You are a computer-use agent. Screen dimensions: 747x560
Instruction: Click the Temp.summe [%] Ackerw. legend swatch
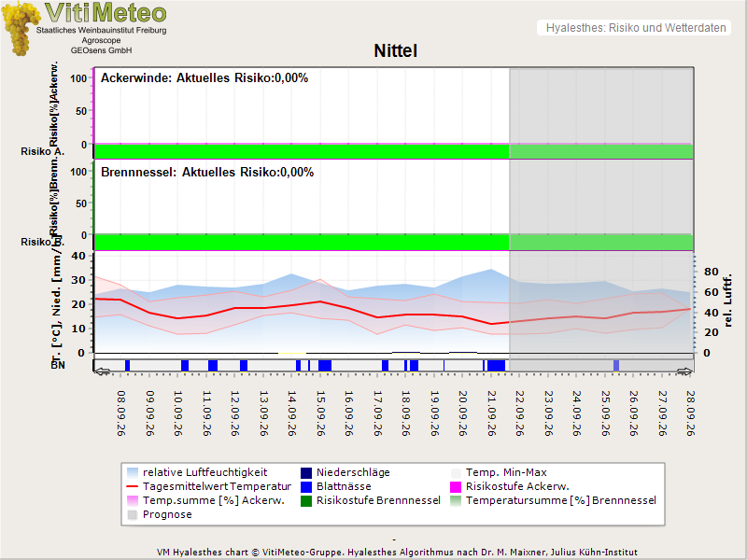pos(133,500)
